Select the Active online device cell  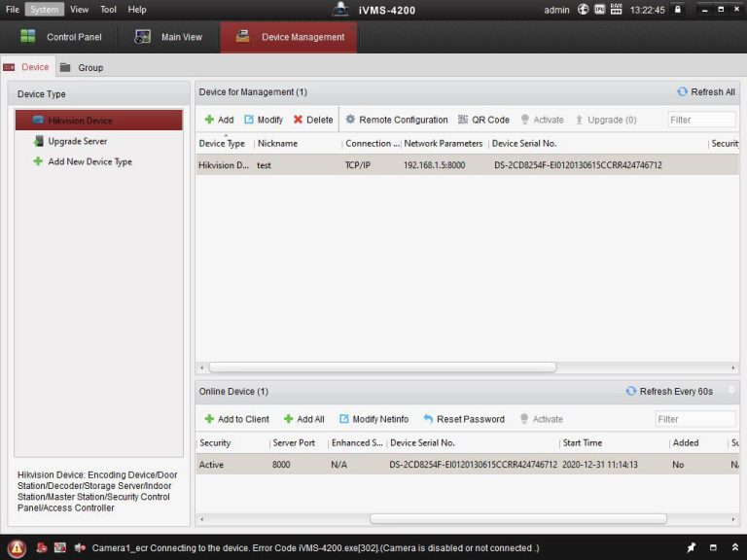[211, 465]
